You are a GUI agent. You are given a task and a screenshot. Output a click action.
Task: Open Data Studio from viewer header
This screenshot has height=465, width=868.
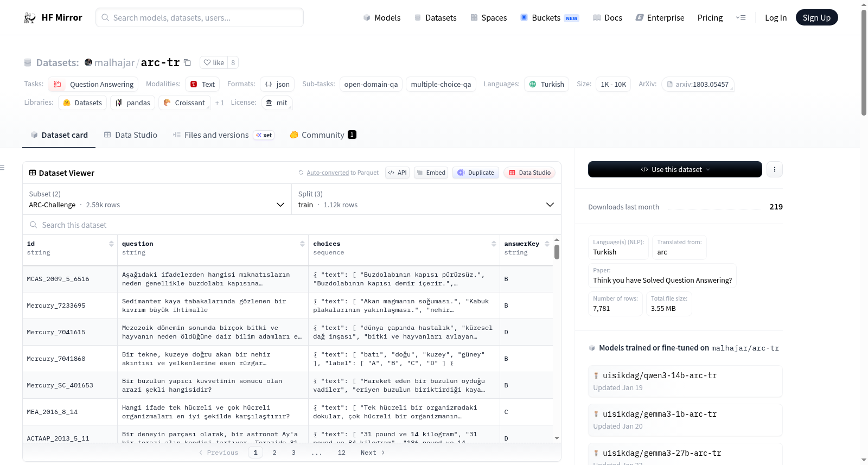(529, 173)
